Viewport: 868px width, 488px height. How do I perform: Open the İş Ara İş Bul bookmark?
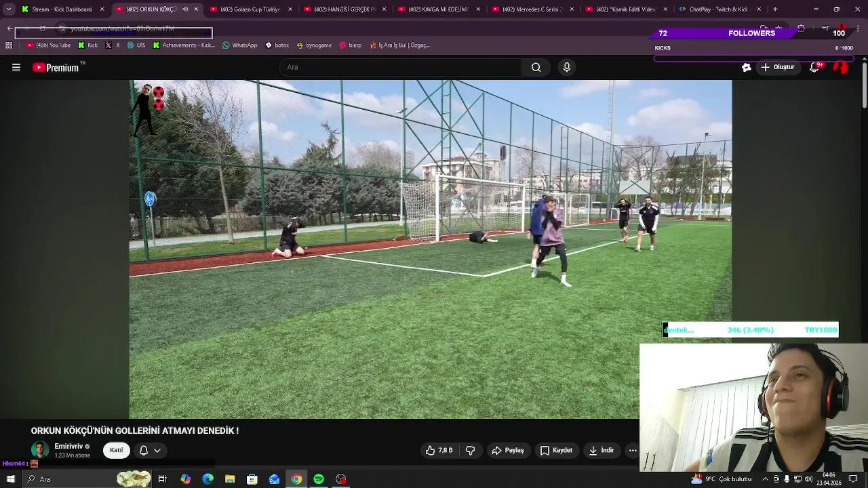pyautogui.click(x=400, y=45)
